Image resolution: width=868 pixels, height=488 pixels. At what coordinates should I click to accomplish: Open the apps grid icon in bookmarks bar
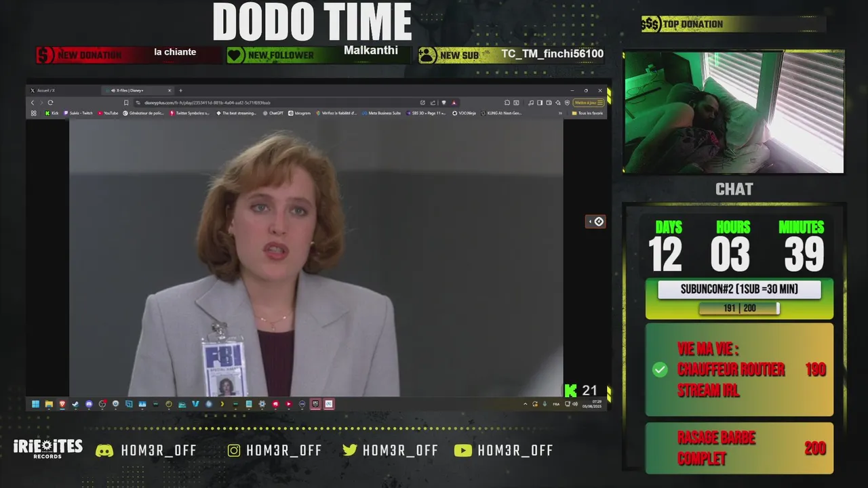click(33, 113)
